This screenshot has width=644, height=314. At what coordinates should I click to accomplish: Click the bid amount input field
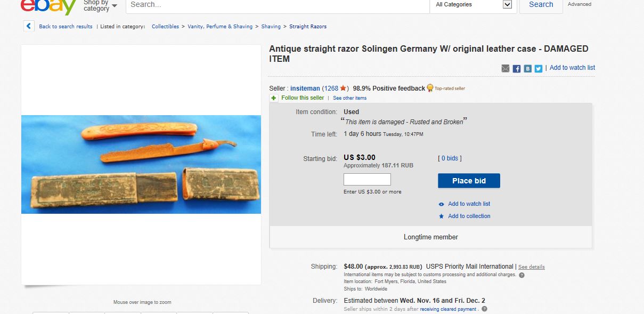[x=367, y=180]
